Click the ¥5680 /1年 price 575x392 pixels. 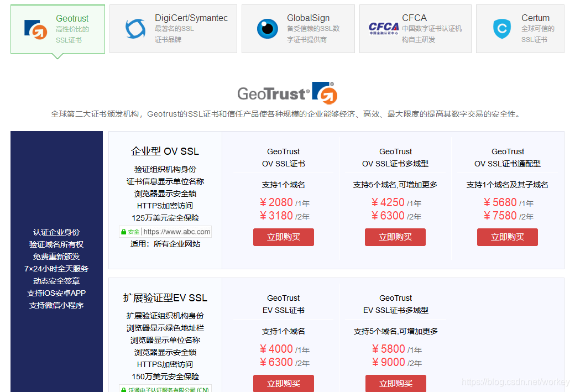(508, 202)
